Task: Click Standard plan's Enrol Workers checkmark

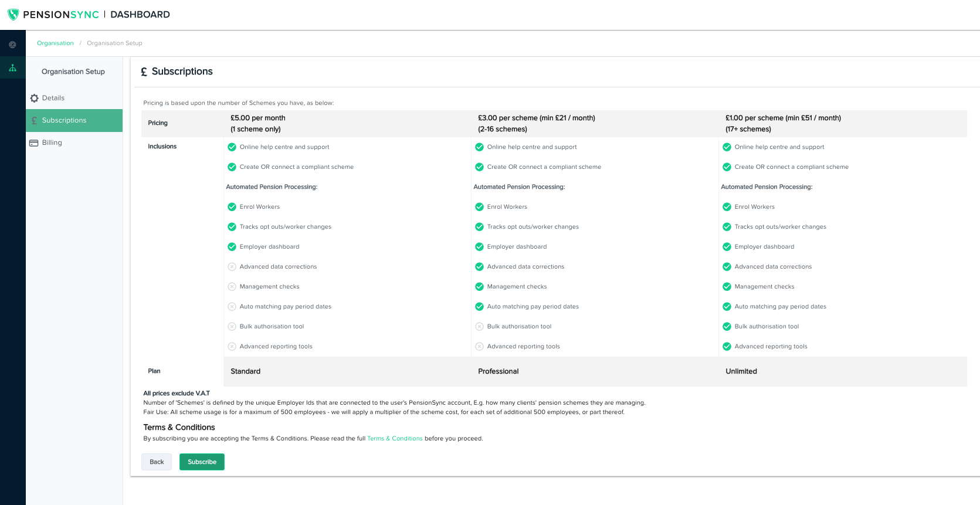Action: [x=232, y=207]
